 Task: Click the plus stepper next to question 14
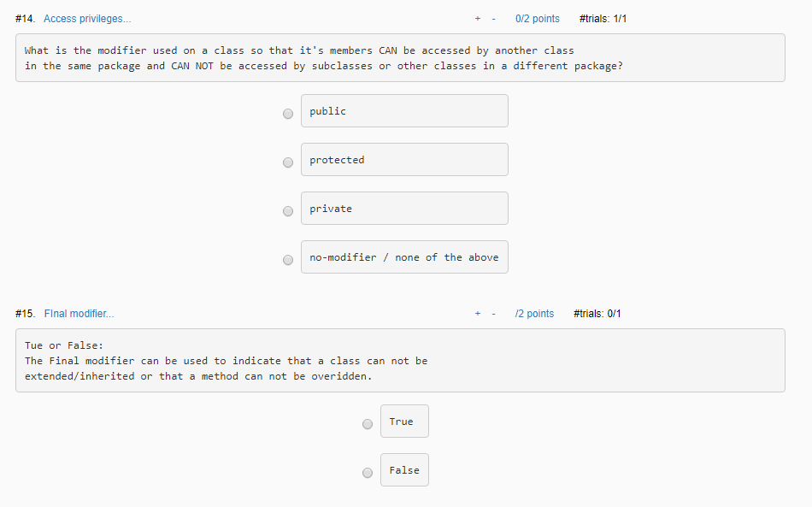(x=477, y=16)
